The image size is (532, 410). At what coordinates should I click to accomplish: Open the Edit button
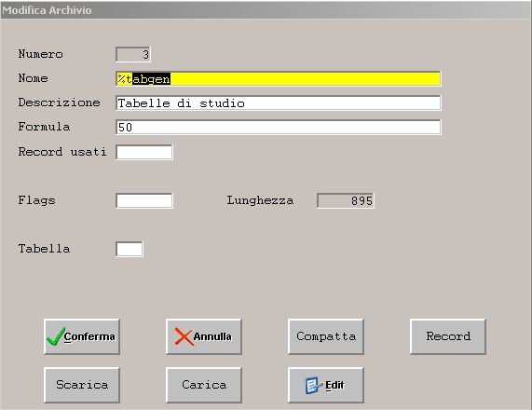click(326, 385)
